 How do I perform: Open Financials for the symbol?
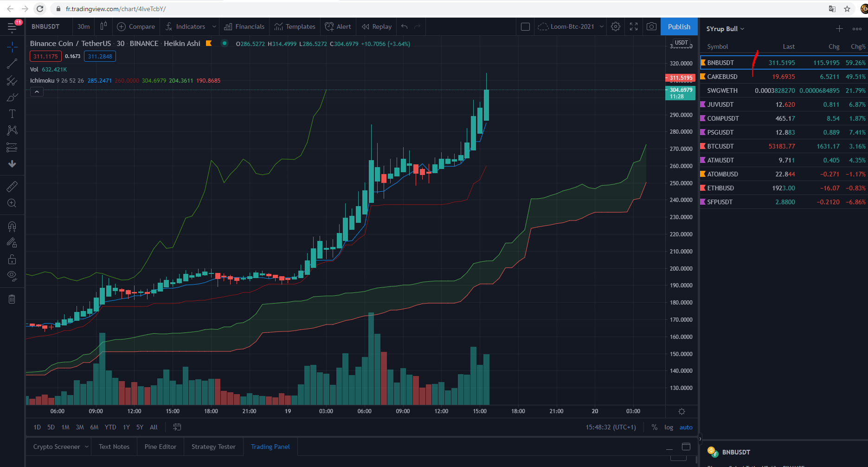244,26
